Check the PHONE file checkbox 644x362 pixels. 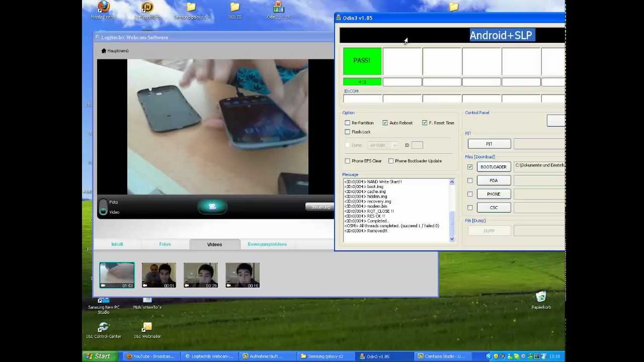click(x=470, y=194)
